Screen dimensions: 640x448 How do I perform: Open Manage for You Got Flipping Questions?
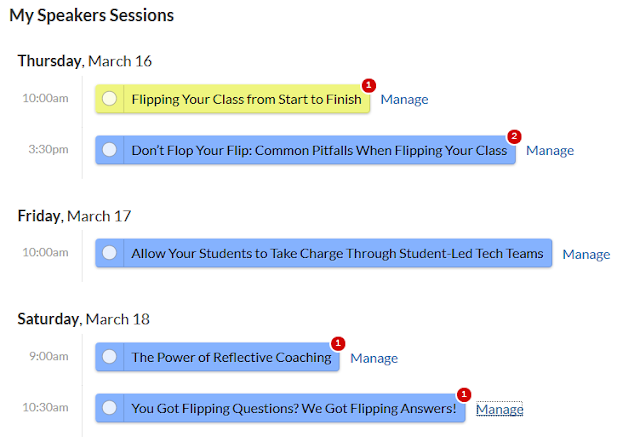click(x=499, y=409)
